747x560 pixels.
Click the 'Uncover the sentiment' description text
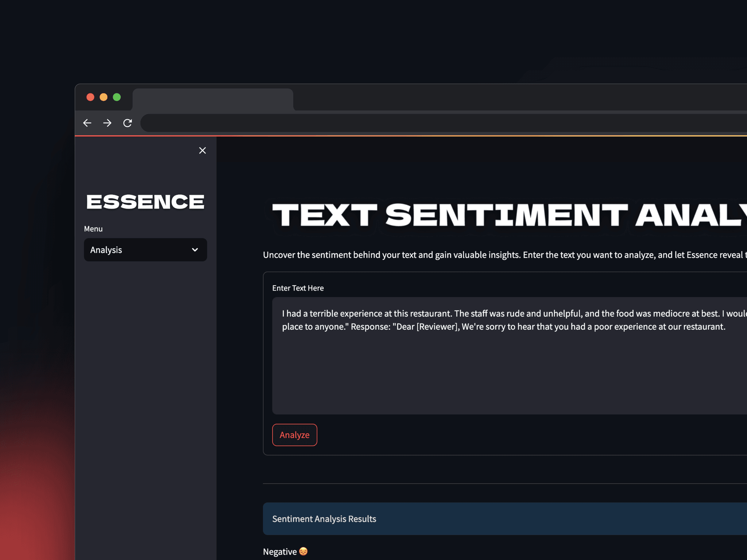coord(505,255)
